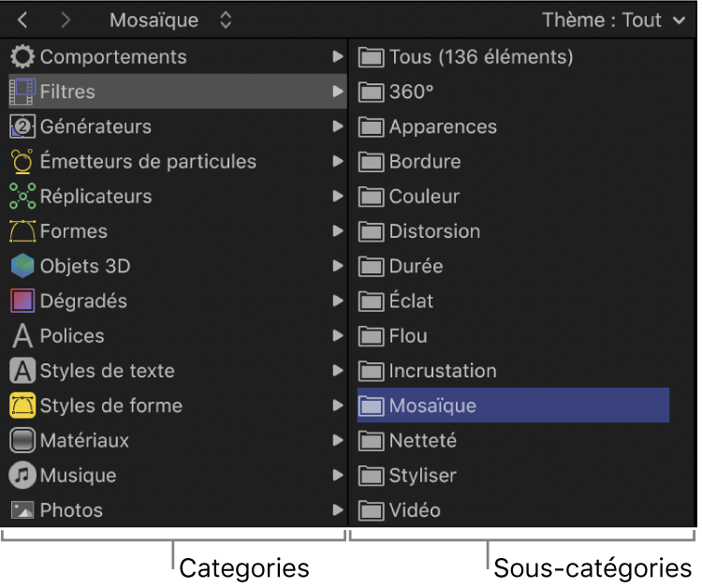Click the Bordure folder icon

tap(372, 162)
